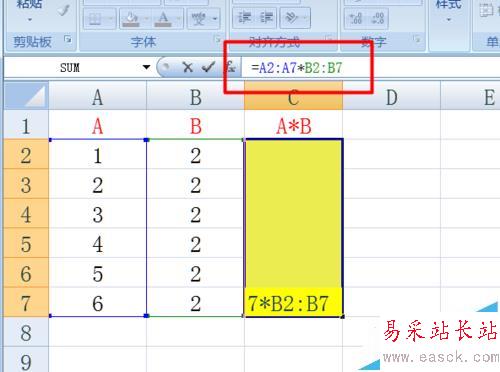The width and height of the screenshot is (500, 372).
Task: Select column D header
Action: pos(391,97)
